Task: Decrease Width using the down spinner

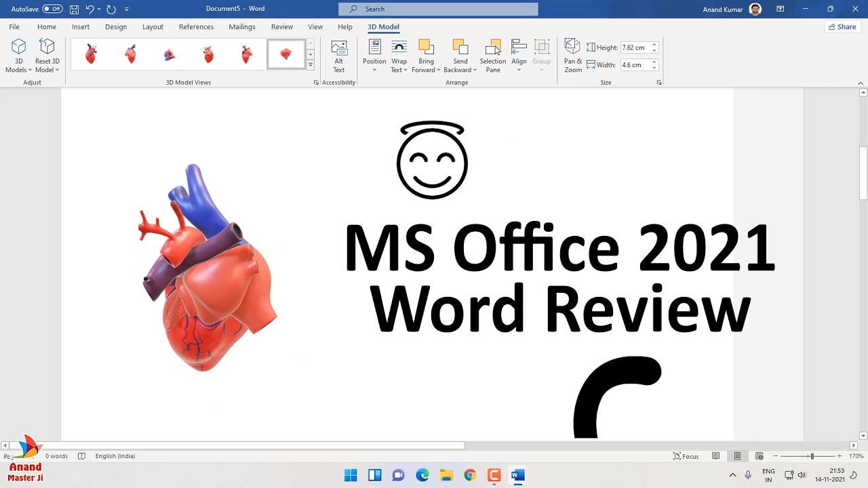Action: [x=654, y=68]
